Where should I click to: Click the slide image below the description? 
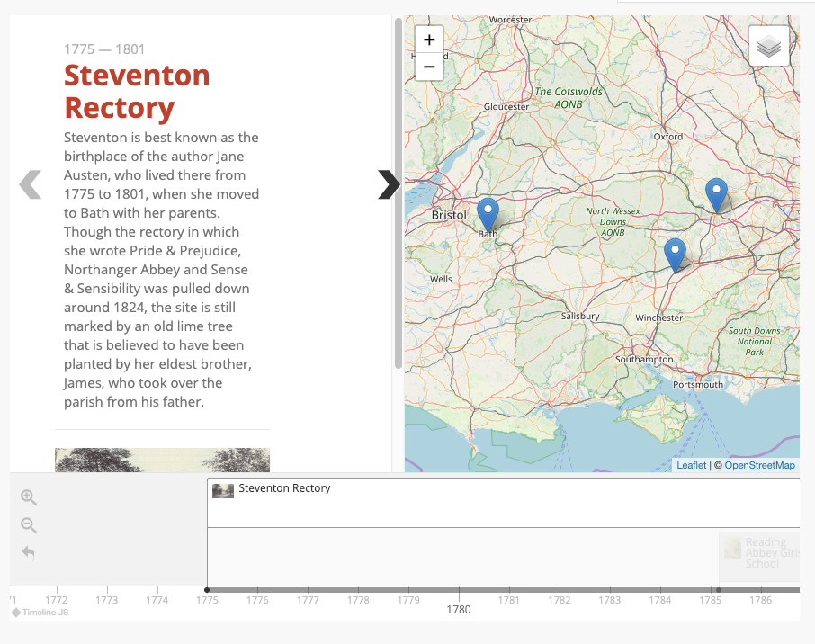pos(162,460)
